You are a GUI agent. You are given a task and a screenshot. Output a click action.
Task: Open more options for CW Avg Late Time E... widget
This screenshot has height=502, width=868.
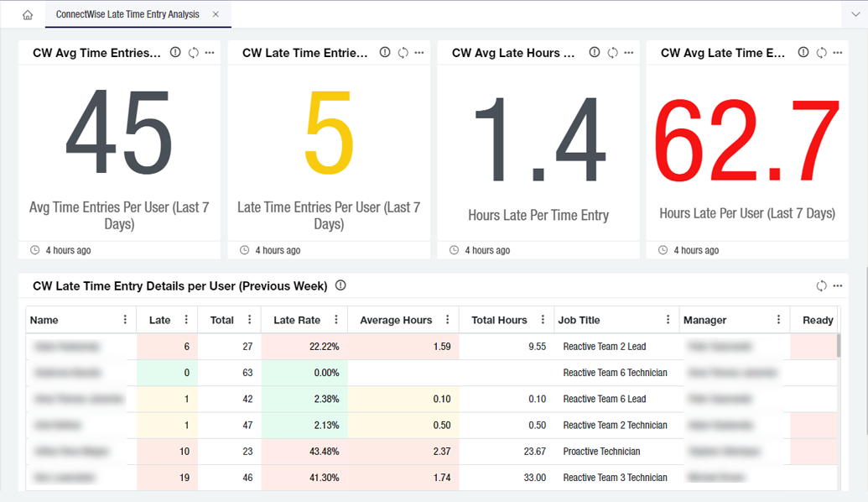click(x=838, y=53)
